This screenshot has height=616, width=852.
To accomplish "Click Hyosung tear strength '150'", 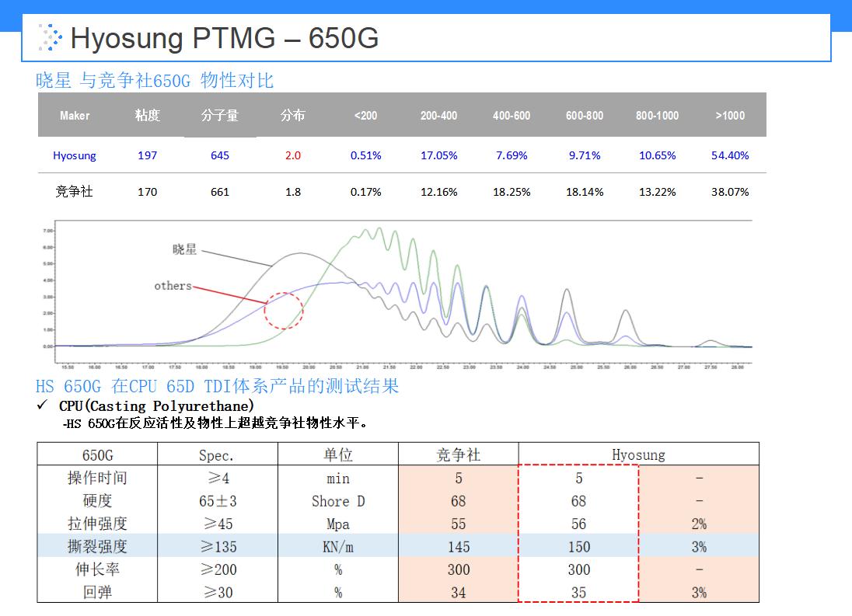I will [x=578, y=547].
